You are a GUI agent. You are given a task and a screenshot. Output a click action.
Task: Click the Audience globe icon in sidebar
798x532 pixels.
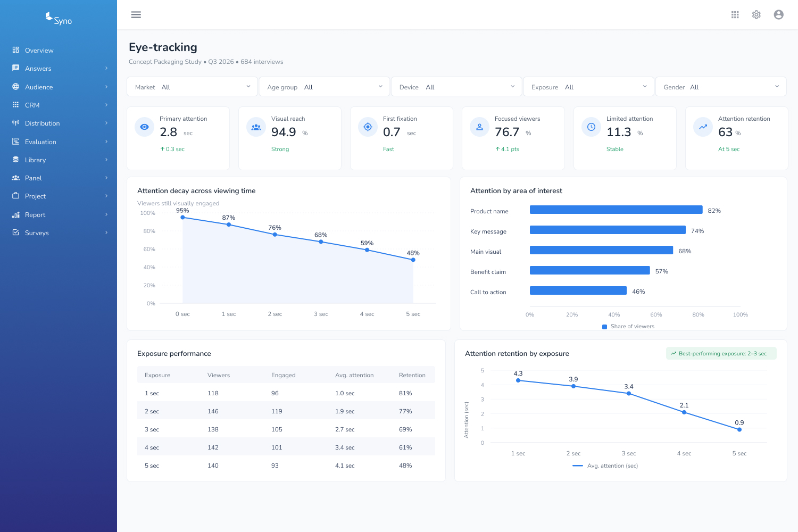point(15,87)
